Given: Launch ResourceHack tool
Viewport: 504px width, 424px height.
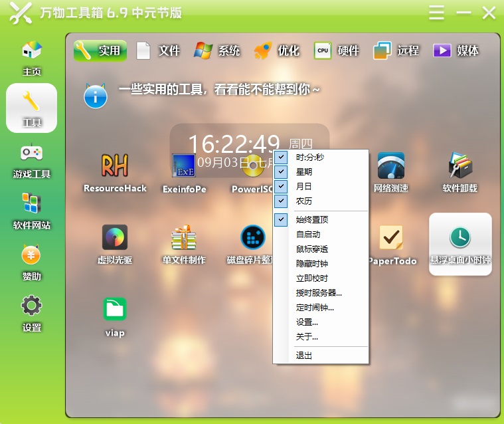Looking at the screenshot, I should point(115,173).
